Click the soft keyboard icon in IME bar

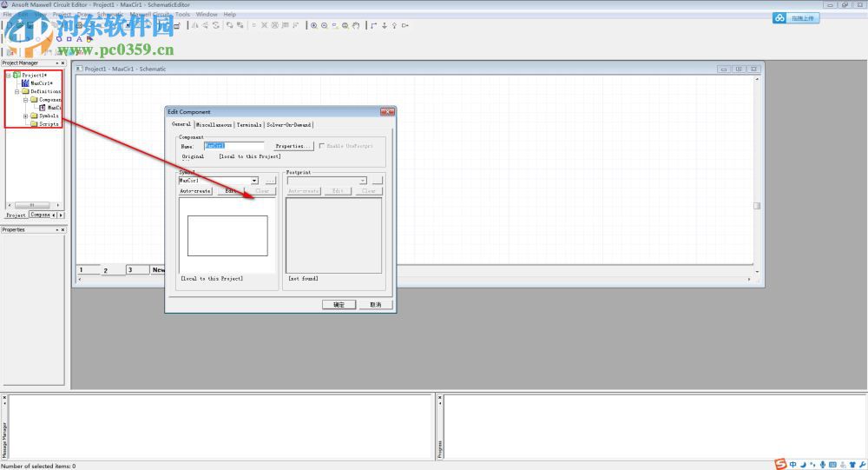coord(832,465)
